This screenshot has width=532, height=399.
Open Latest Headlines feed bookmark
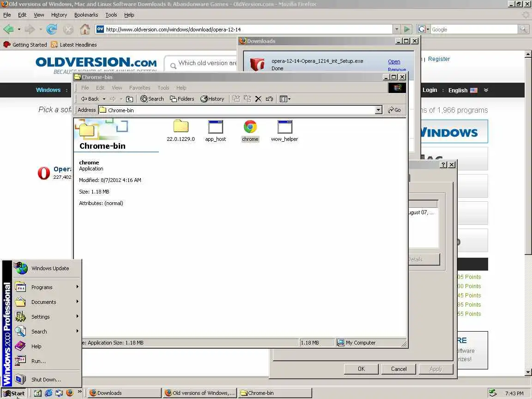coord(73,44)
